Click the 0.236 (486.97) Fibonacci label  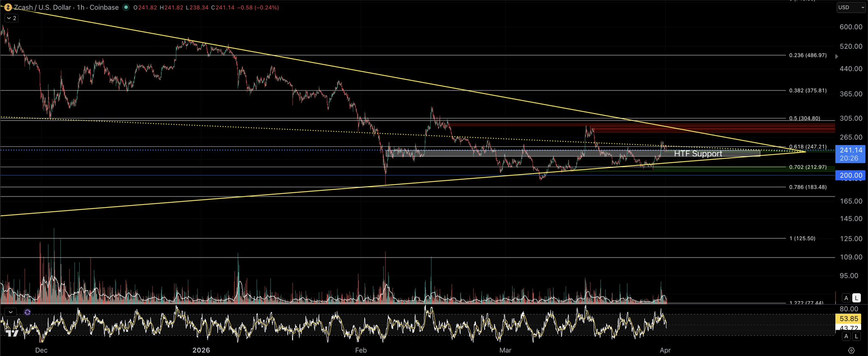point(808,55)
